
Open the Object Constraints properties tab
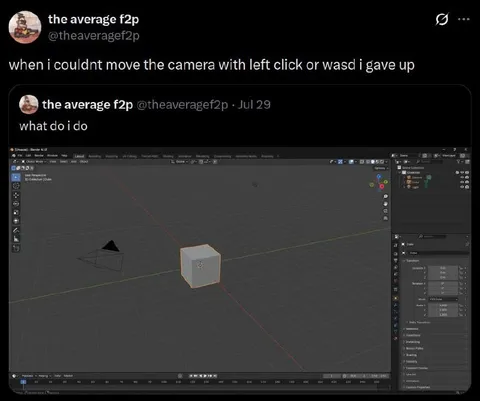pos(396,325)
